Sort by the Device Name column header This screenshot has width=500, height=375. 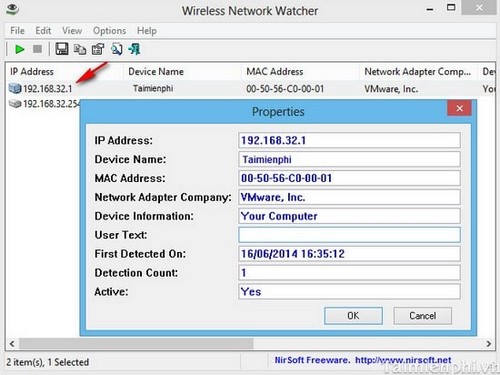coord(182,72)
